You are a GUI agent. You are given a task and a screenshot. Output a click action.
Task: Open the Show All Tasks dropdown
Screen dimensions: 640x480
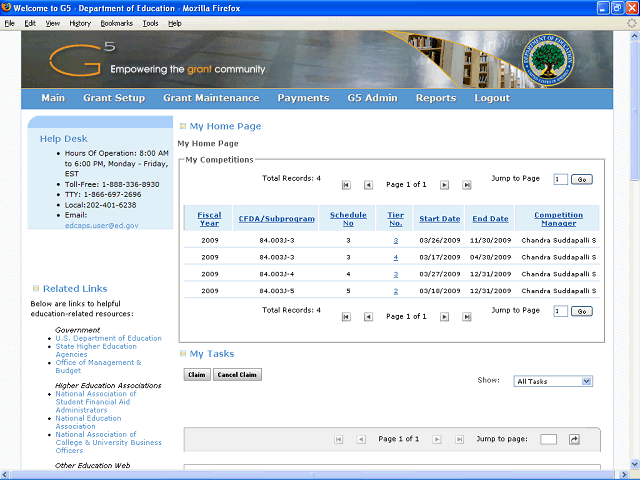[553, 381]
